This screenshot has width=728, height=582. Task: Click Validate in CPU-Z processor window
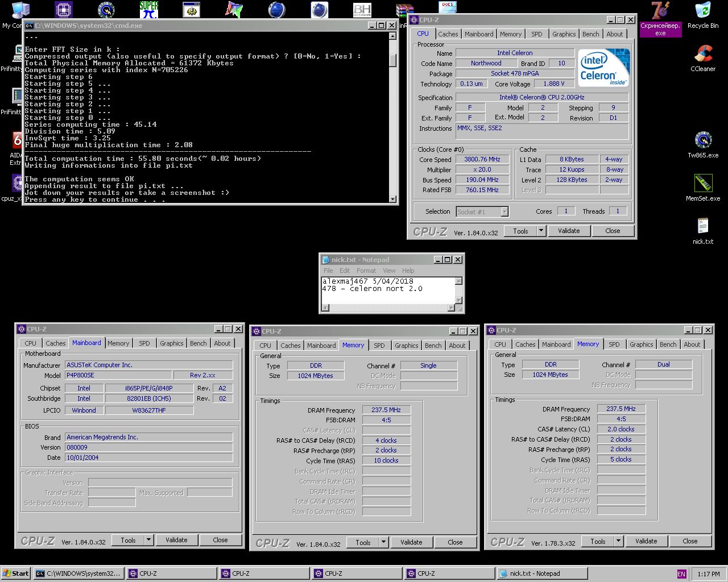click(x=569, y=231)
